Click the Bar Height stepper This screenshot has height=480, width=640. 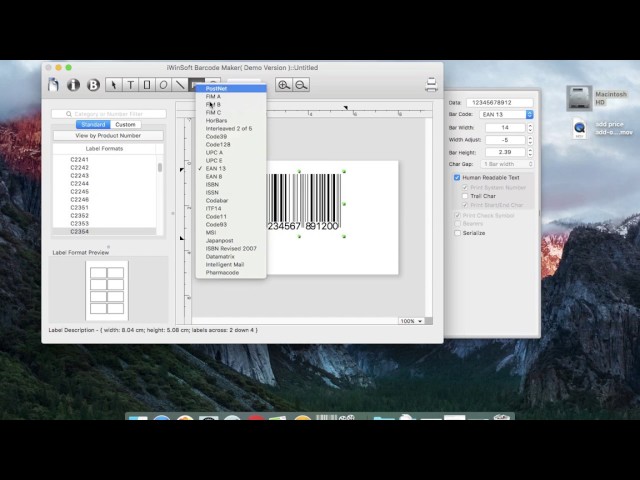coord(530,152)
